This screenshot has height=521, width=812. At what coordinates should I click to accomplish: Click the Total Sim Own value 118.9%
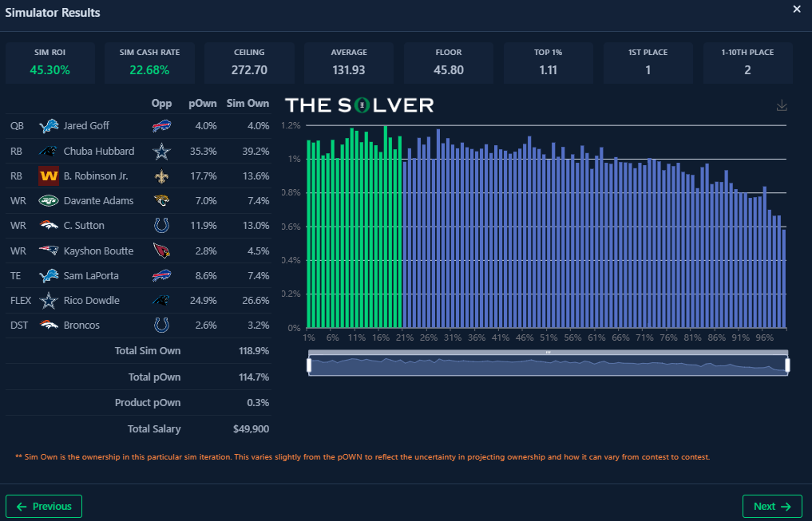[x=254, y=351]
